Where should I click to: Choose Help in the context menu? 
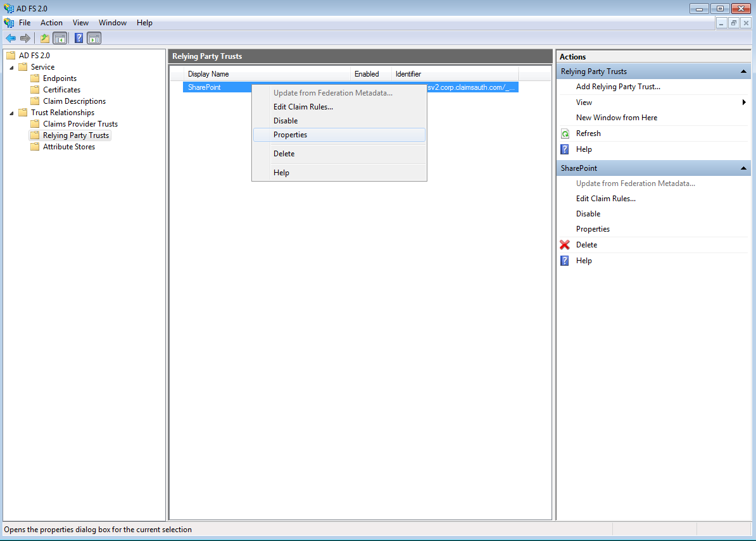click(x=339, y=173)
